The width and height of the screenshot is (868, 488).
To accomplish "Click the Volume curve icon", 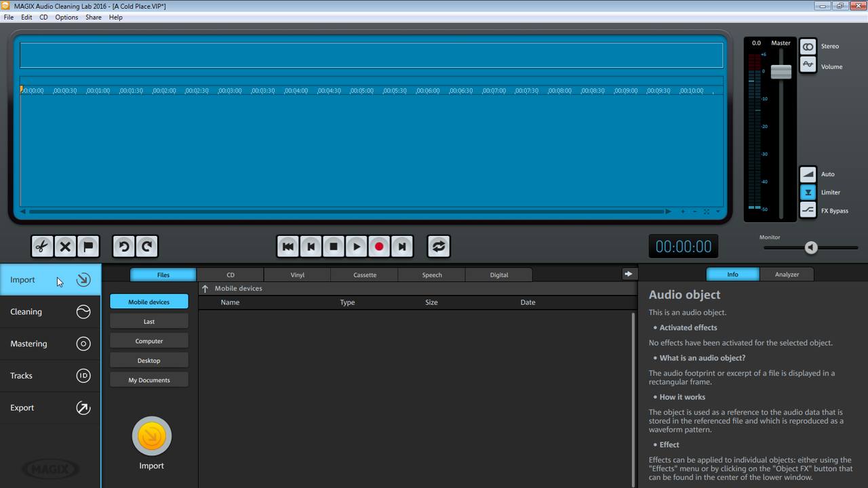I will click(808, 65).
